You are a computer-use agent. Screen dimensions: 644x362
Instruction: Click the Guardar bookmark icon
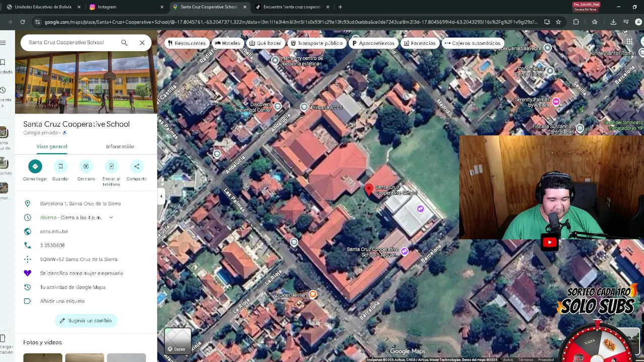pyautogui.click(x=60, y=166)
